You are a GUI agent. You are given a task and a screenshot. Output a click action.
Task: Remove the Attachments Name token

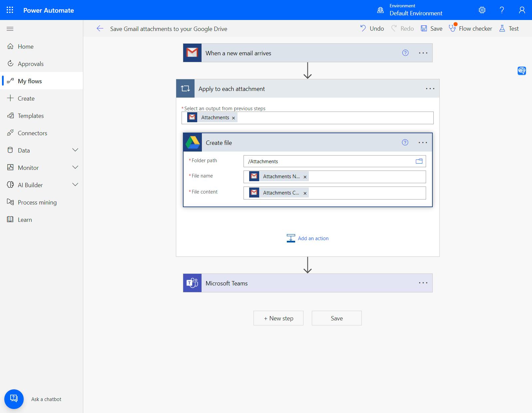[305, 177]
